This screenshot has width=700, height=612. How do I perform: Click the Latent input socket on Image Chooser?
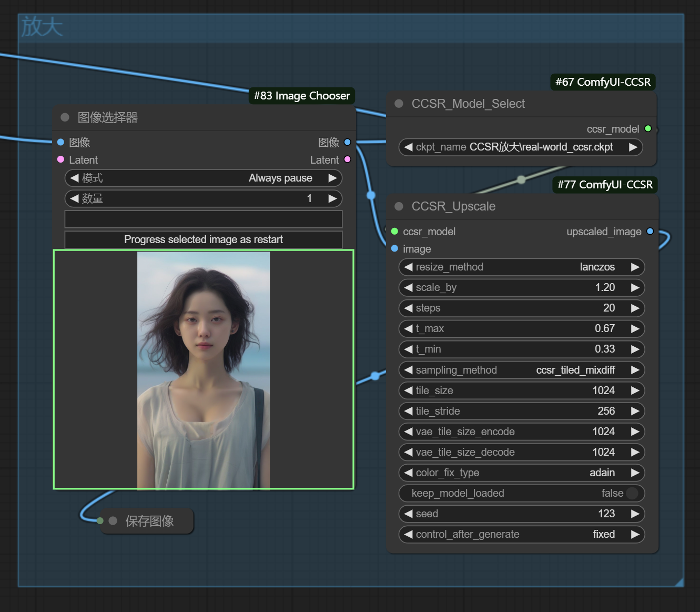point(60,159)
